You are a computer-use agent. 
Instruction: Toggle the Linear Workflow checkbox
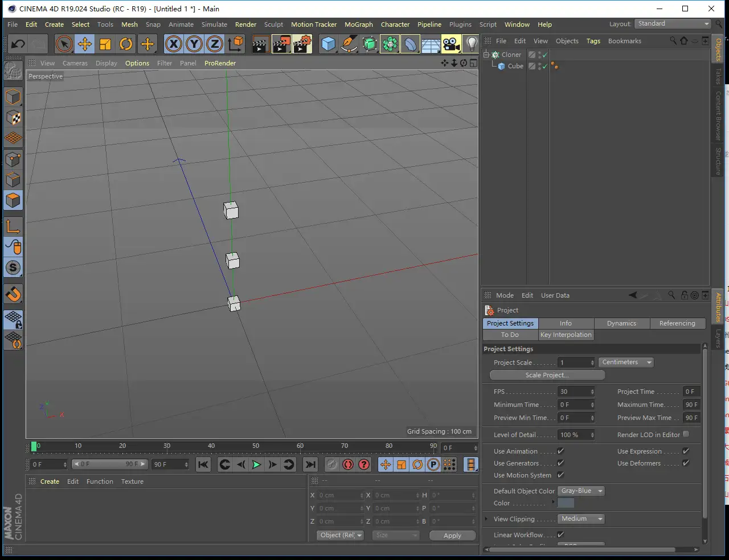[x=560, y=534]
